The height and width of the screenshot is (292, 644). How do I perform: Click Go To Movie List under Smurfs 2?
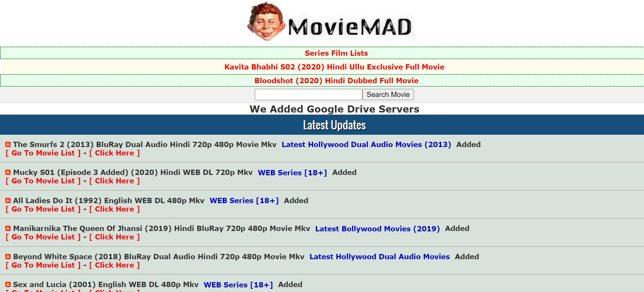point(43,153)
